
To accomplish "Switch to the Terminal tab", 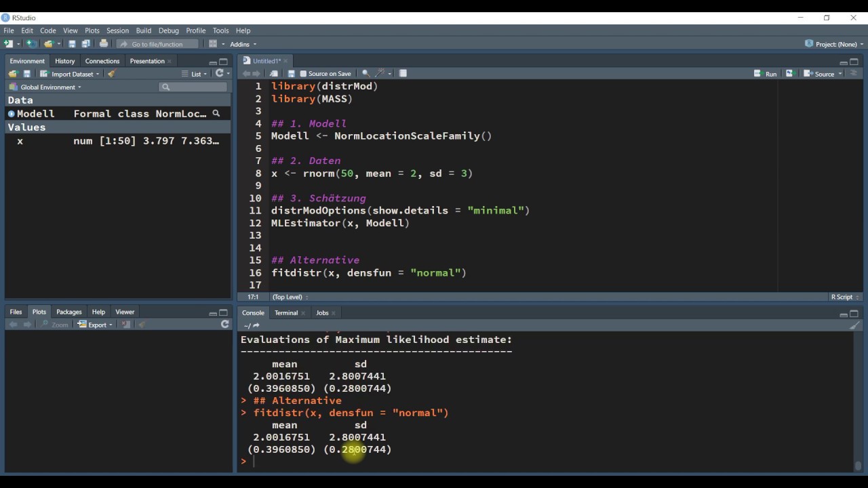I will point(286,312).
